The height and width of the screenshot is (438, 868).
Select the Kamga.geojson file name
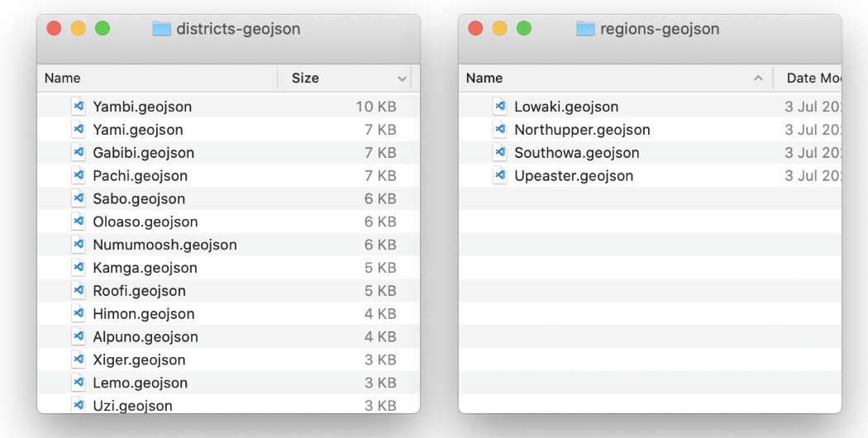[x=145, y=268]
